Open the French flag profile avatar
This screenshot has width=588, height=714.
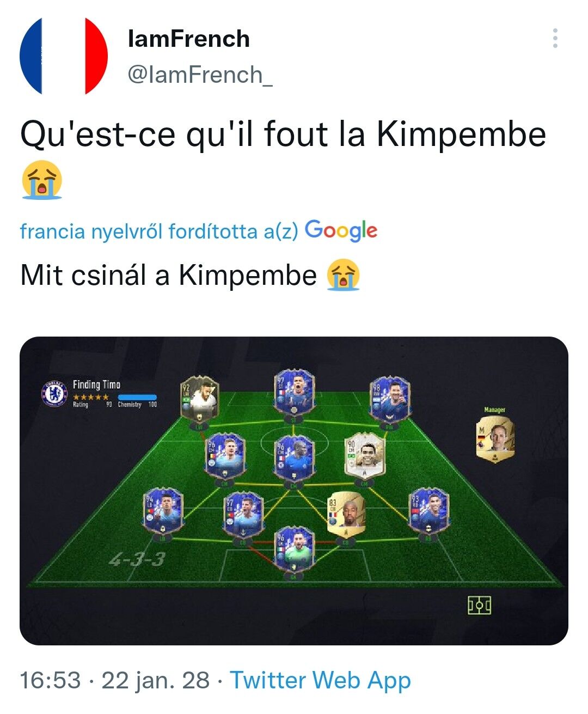[64, 56]
